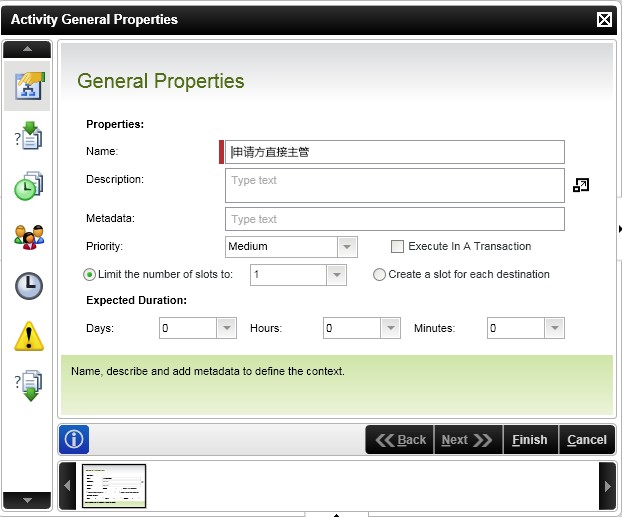This screenshot has height=517, width=622.
Task: Click the Next button
Action: click(468, 440)
